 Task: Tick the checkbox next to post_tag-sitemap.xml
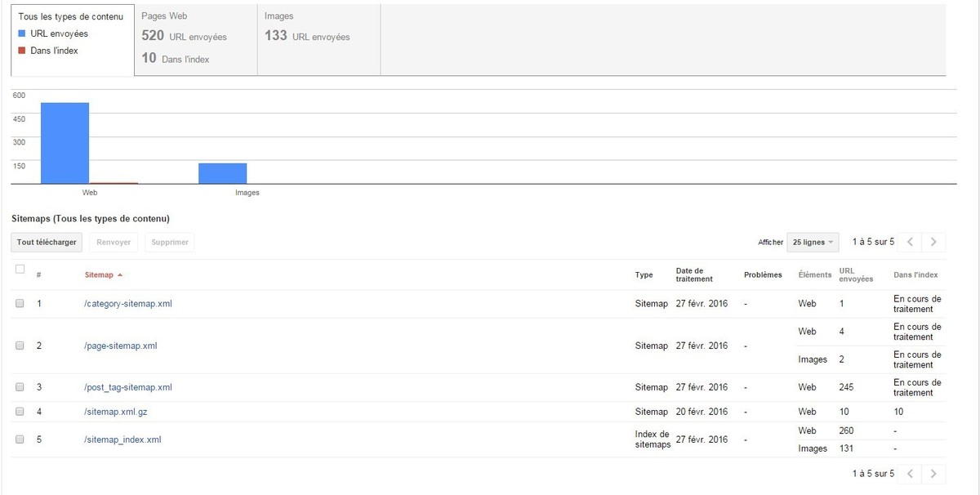[20, 387]
